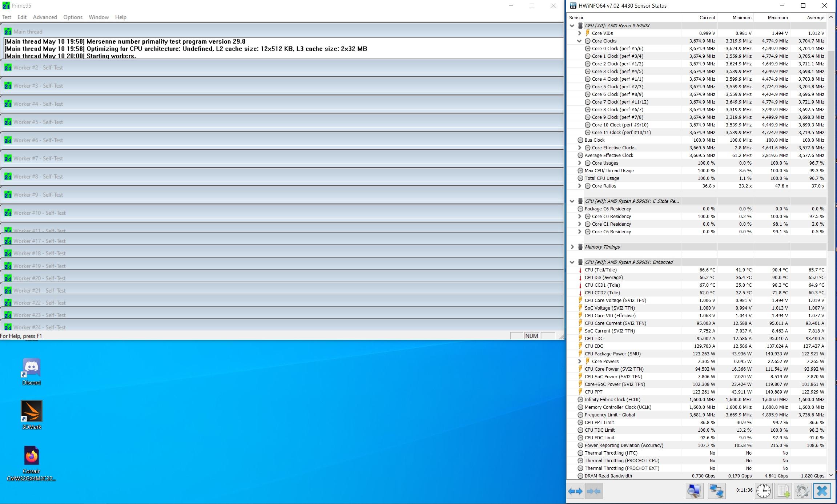The height and width of the screenshot is (504, 837).
Task: Click the CPU (Tctl/Tdie) thermometer icon
Action: tap(580, 270)
